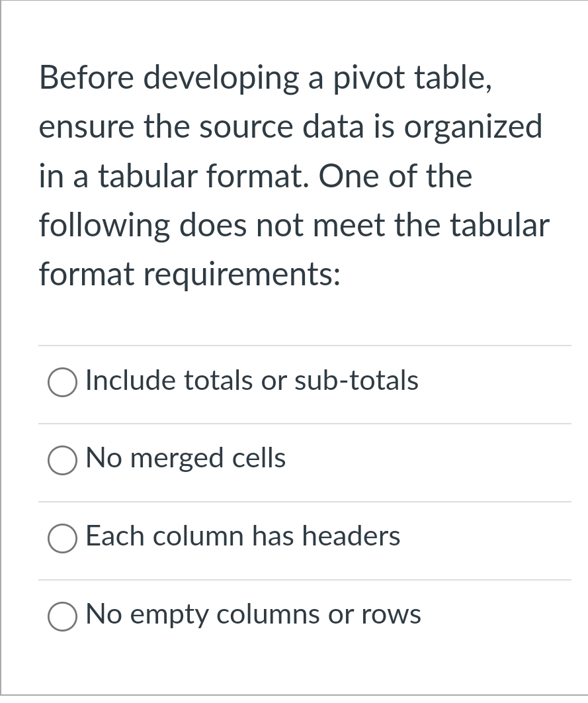This screenshot has height=703, width=588.
Task: Click the 'Each column has headers' label text
Action: pos(243,538)
